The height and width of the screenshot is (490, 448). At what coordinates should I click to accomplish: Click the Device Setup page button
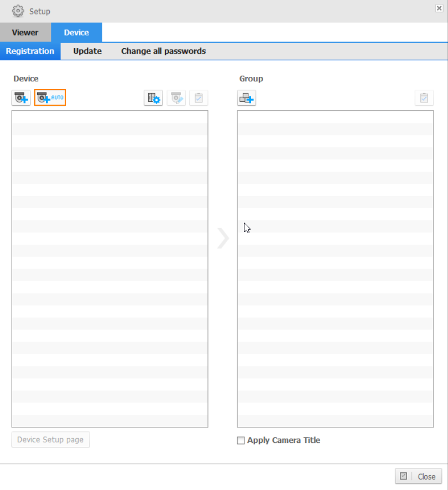[50, 440]
